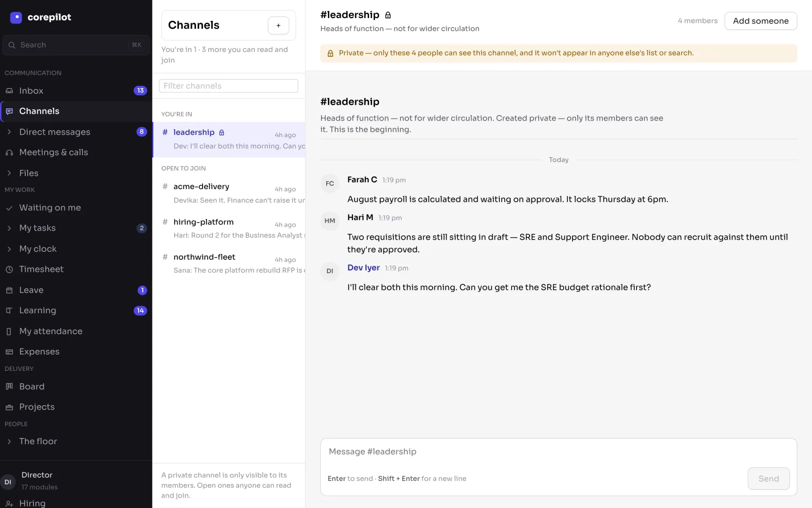812x508 pixels.
Task: Click the hash icon for northwind-fleet
Action: pyautogui.click(x=165, y=257)
